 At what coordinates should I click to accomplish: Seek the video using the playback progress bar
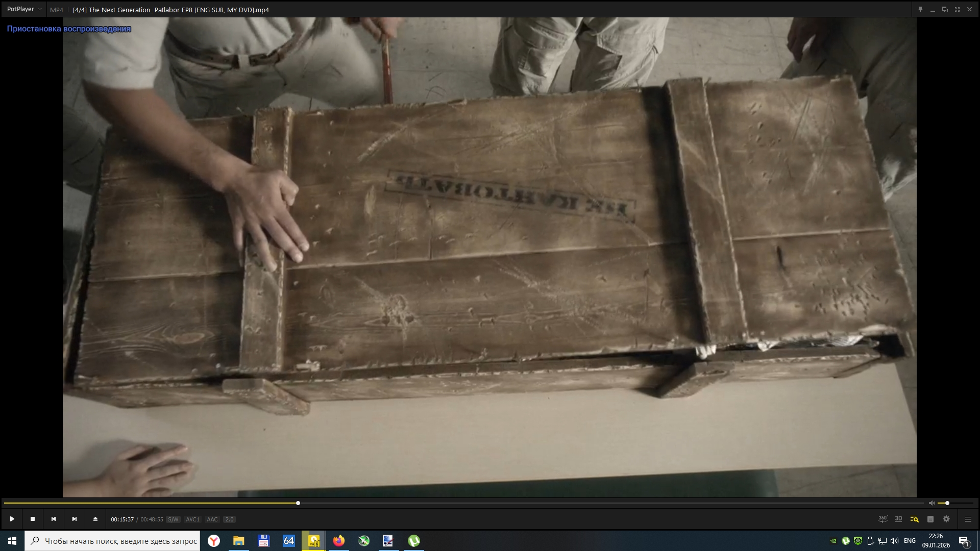point(464,503)
